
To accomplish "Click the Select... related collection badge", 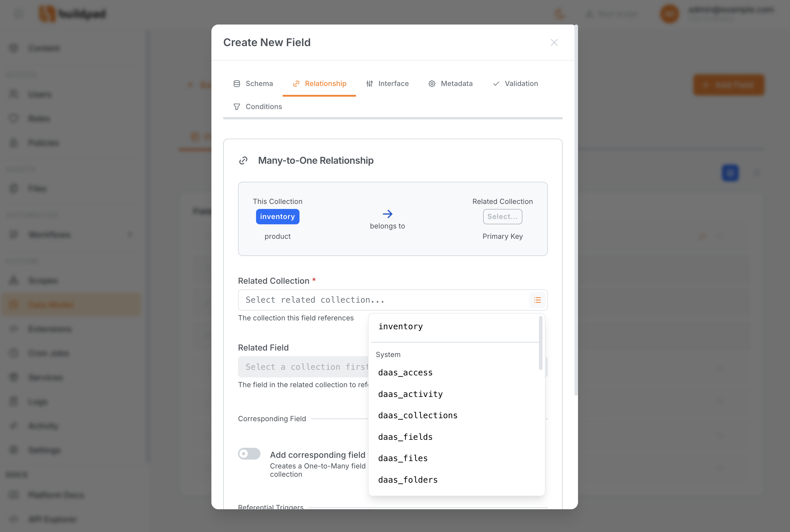I will point(502,216).
